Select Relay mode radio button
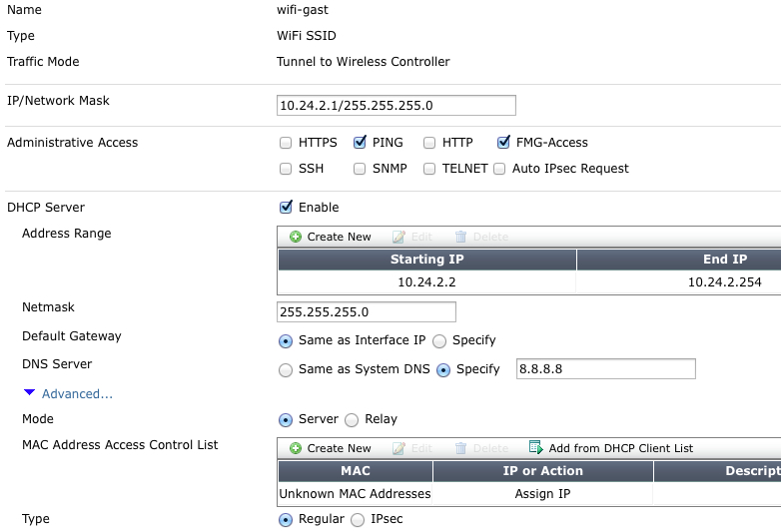This screenshot has height=532, width=781. 351,419
